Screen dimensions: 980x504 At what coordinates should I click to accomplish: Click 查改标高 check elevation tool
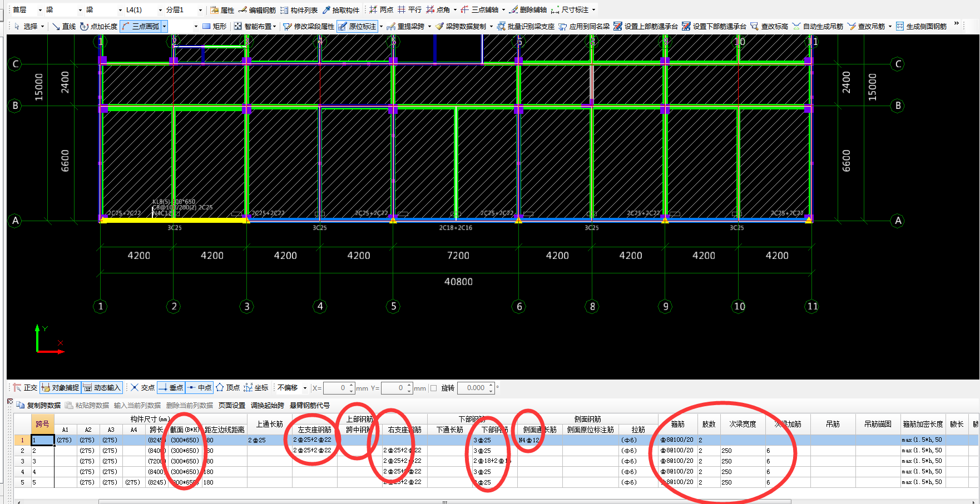[x=769, y=26]
